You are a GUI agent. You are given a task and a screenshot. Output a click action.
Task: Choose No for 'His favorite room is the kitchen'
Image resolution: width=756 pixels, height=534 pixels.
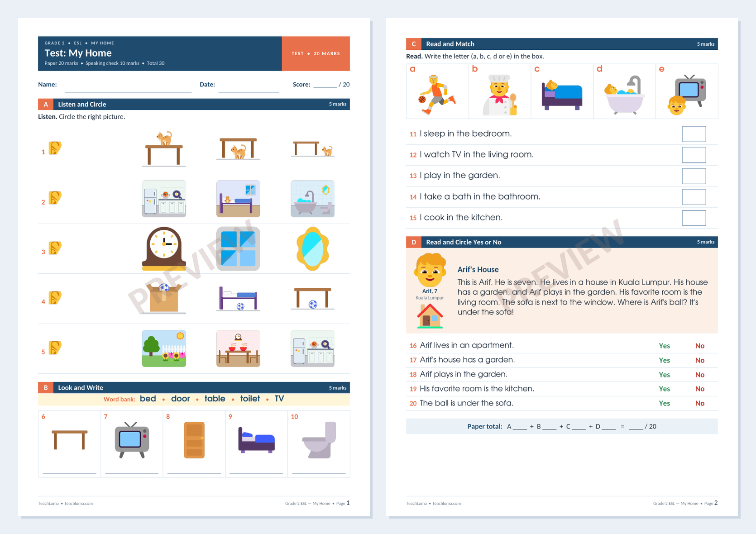coord(700,389)
